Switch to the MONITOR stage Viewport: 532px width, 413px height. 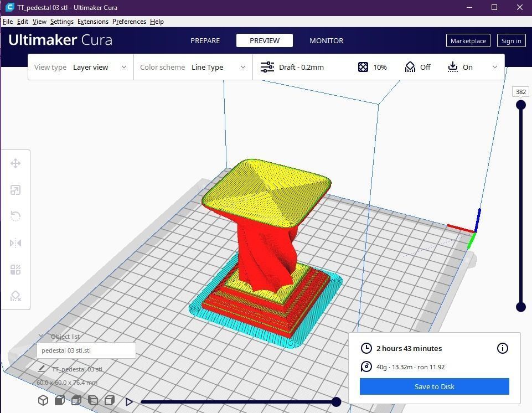click(x=327, y=41)
